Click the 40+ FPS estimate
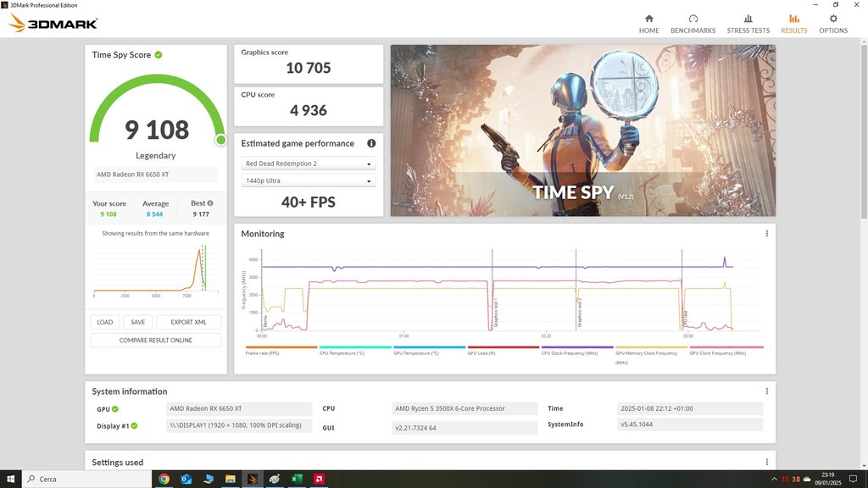The width and height of the screenshot is (868, 488). (309, 202)
